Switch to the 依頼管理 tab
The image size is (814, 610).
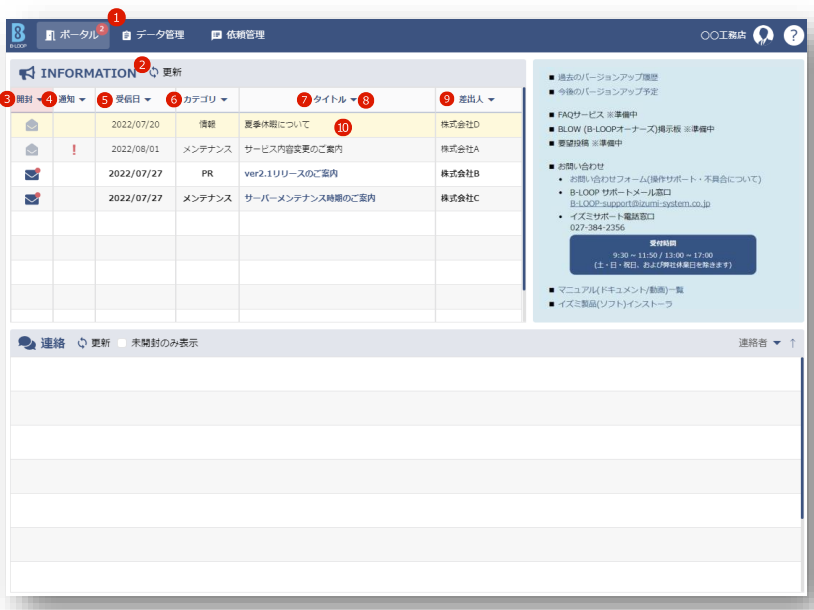point(238,35)
